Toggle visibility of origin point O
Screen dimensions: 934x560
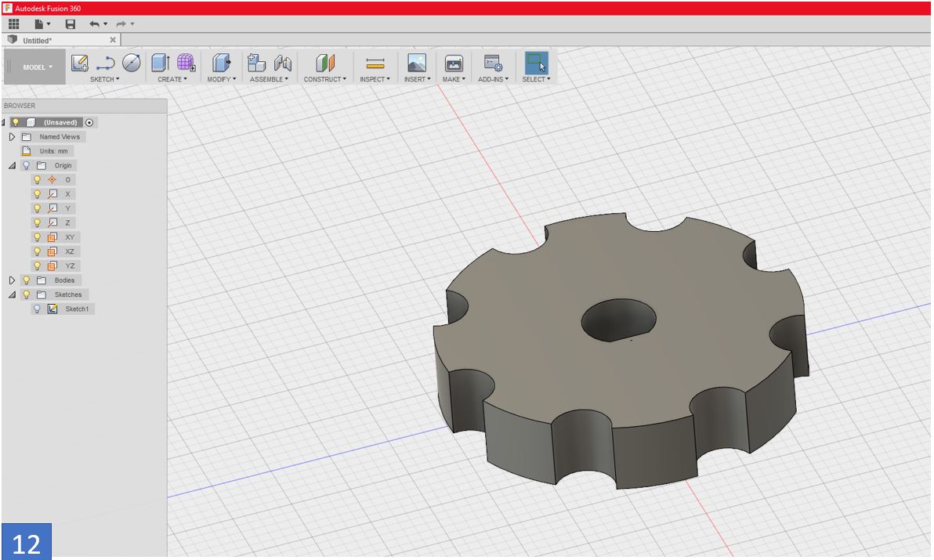pos(37,179)
